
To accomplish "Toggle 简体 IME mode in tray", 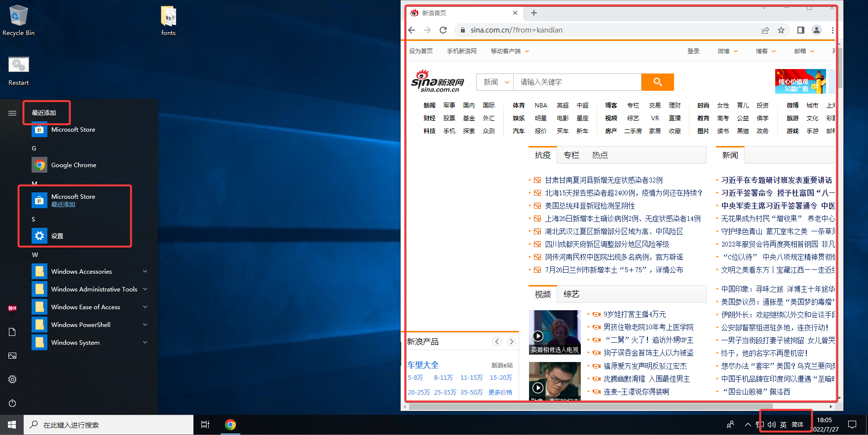I will [797, 425].
